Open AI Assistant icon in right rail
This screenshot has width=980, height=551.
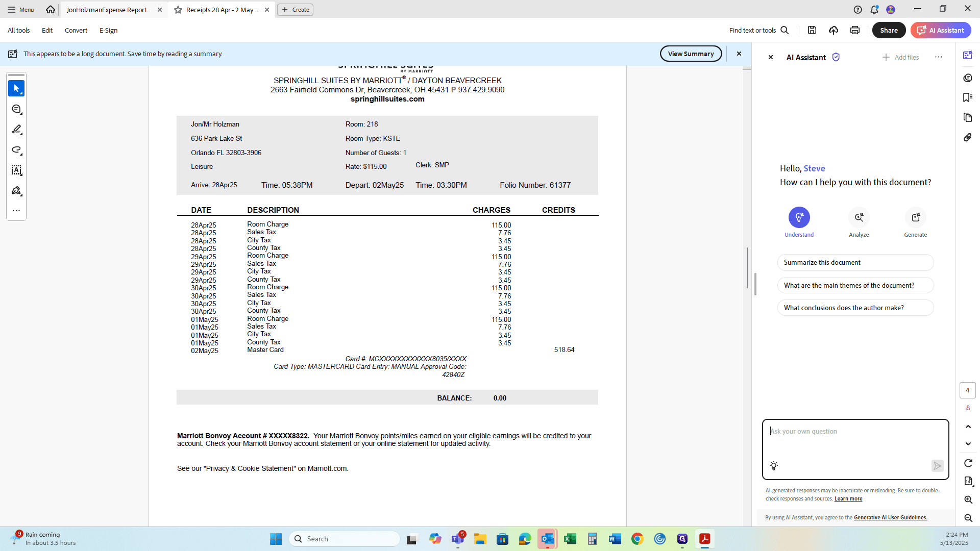click(x=968, y=55)
